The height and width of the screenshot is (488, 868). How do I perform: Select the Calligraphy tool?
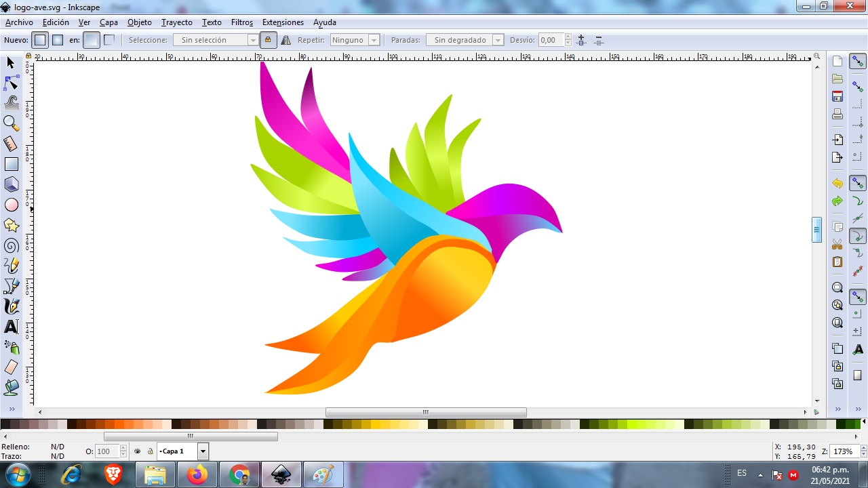tap(12, 306)
